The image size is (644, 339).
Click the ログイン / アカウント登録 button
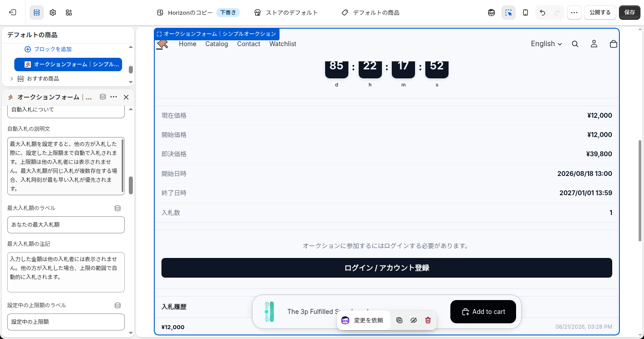point(387,268)
